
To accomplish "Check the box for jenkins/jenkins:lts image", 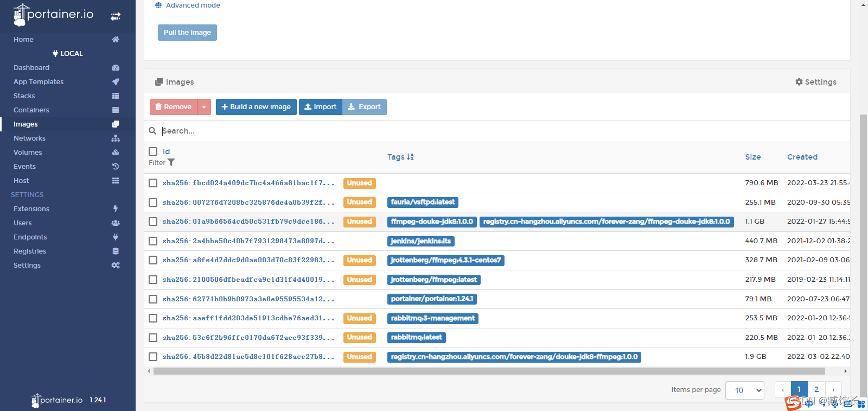I will pos(153,241).
